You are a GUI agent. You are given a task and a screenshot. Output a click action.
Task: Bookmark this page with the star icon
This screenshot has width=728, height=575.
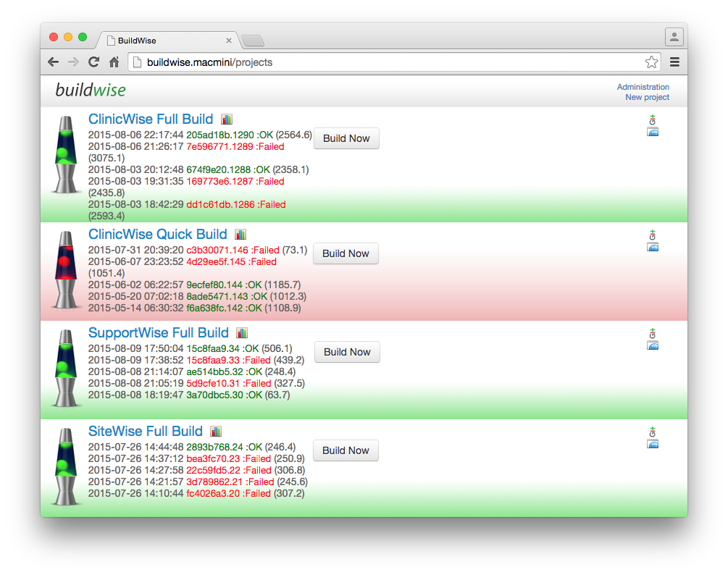pos(651,62)
